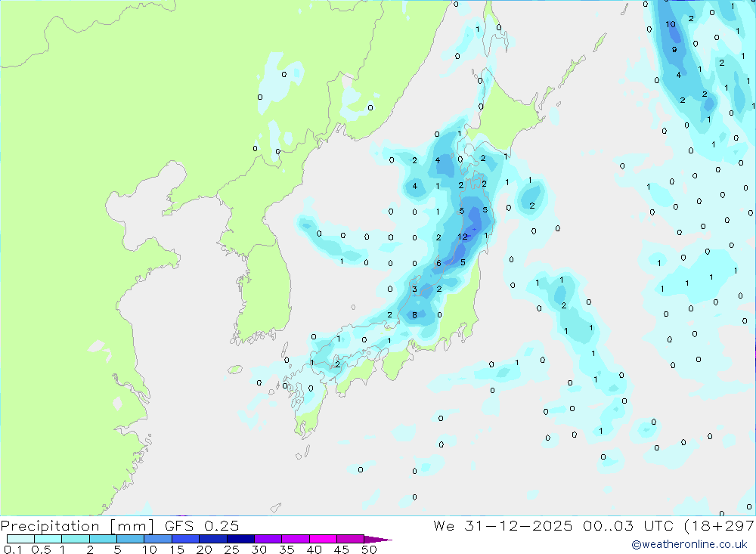Click the "50" legend scale label
This screenshot has width=756, height=554.
click(369, 549)
